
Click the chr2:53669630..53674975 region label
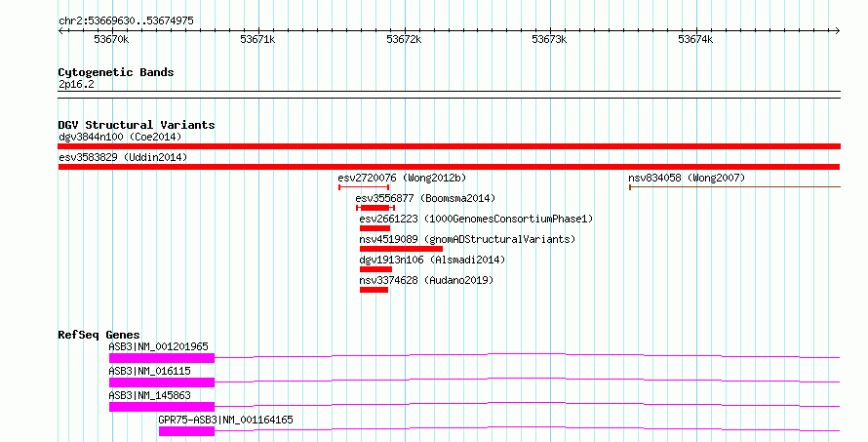coord(126,21)
